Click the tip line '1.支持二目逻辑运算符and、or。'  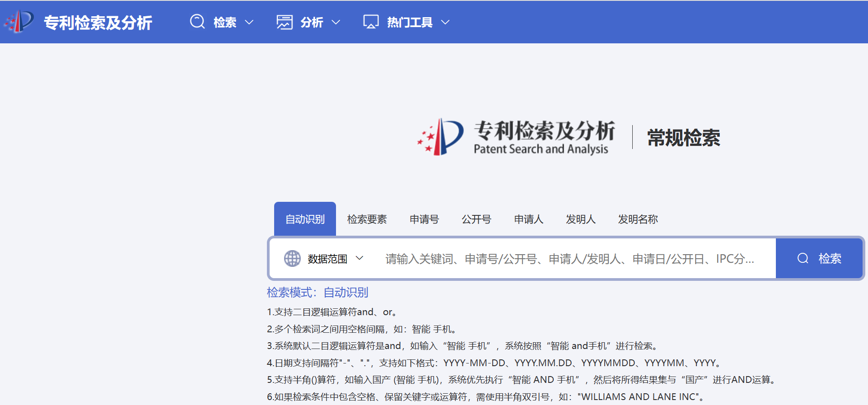pyautogui.click(x=332, y=312)
